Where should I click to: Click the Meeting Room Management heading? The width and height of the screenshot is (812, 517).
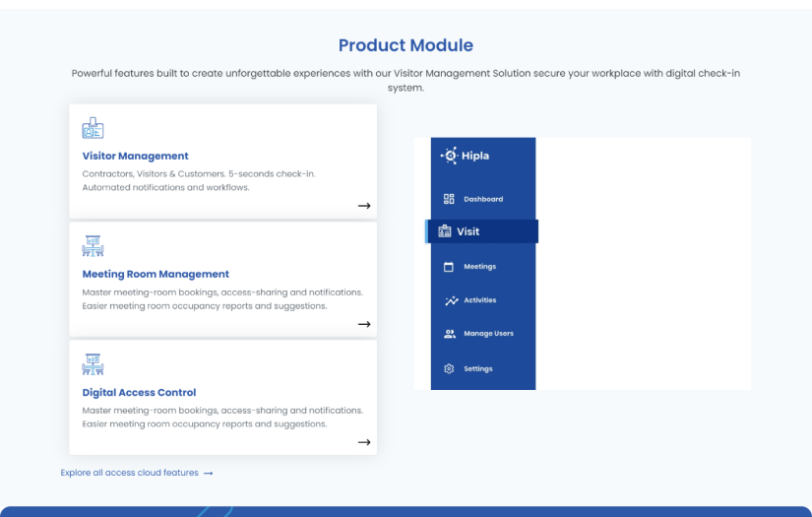[x=156, y=274]
